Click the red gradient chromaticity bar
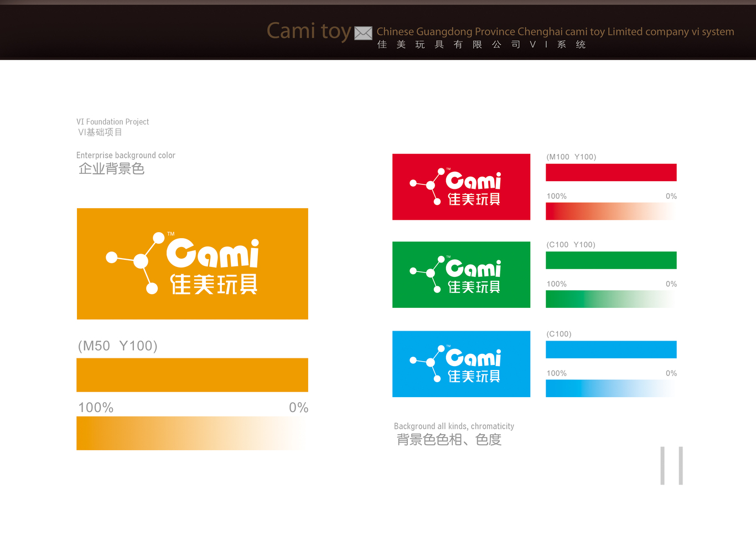This screenshot has width=756, height=535. 611,211
